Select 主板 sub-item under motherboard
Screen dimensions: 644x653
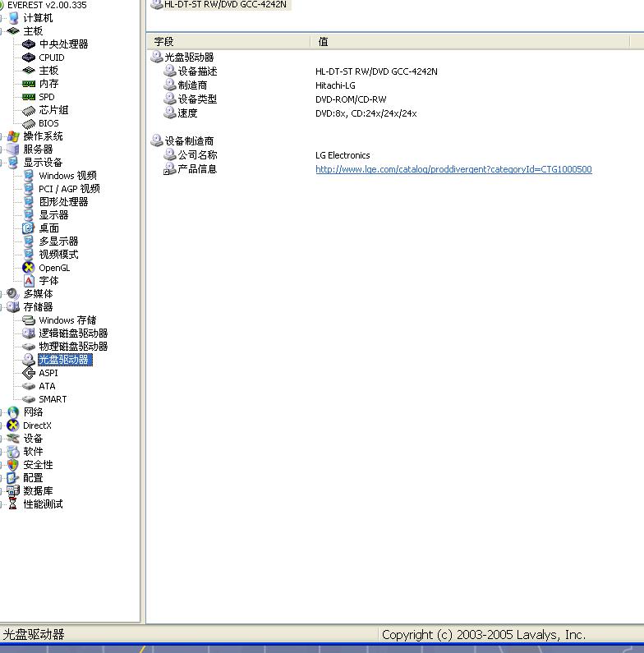48,71
